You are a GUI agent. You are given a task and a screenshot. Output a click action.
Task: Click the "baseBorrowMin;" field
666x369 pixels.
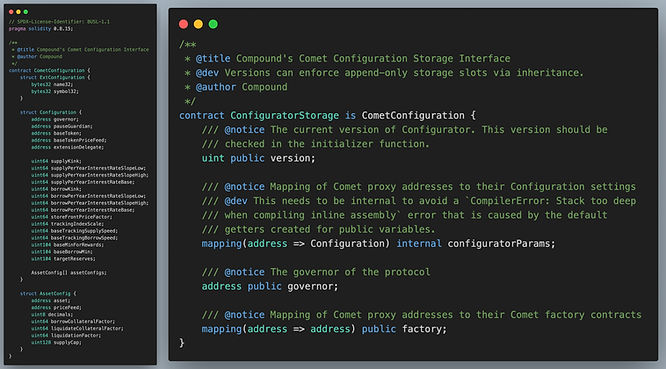(x=62, y=252)
